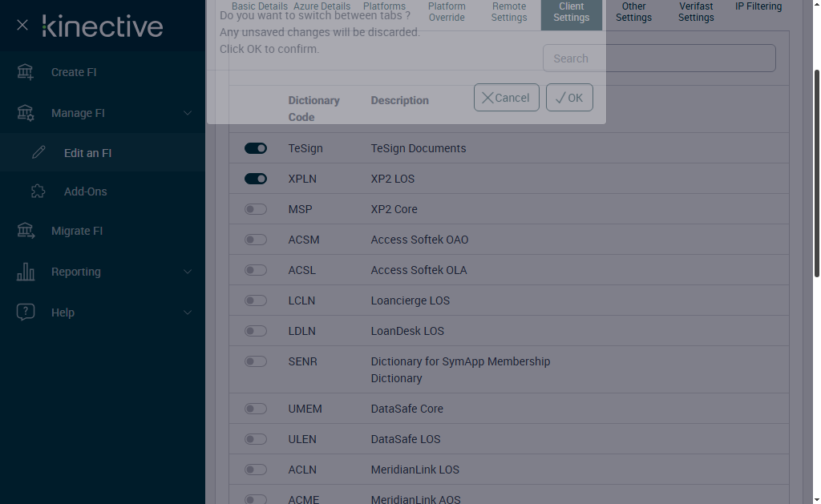Click the DataSafe Core description

coord(406,408)
